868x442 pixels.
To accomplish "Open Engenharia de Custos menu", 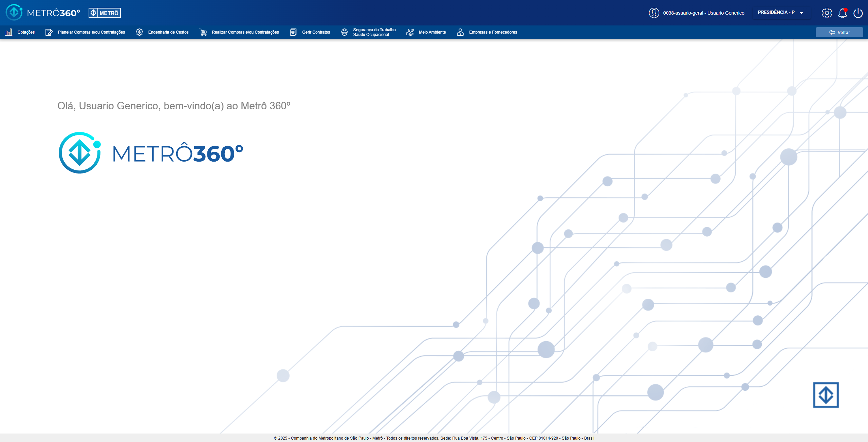I will 162,32.
